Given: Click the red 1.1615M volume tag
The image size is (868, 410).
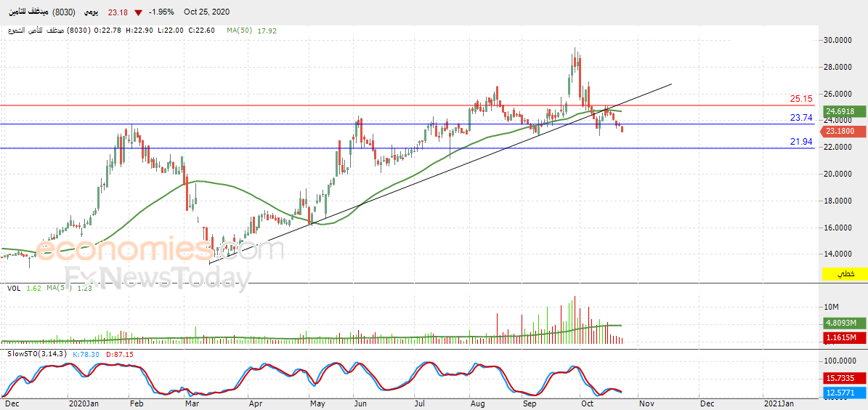Looking at the screenshot, I should pyautogui.click(x=843, y=337).
